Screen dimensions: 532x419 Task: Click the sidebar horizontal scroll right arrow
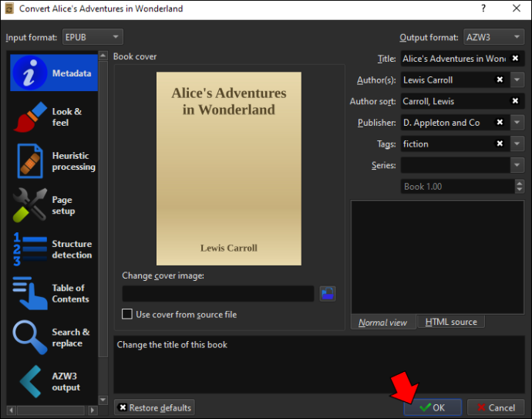(92, 411)
